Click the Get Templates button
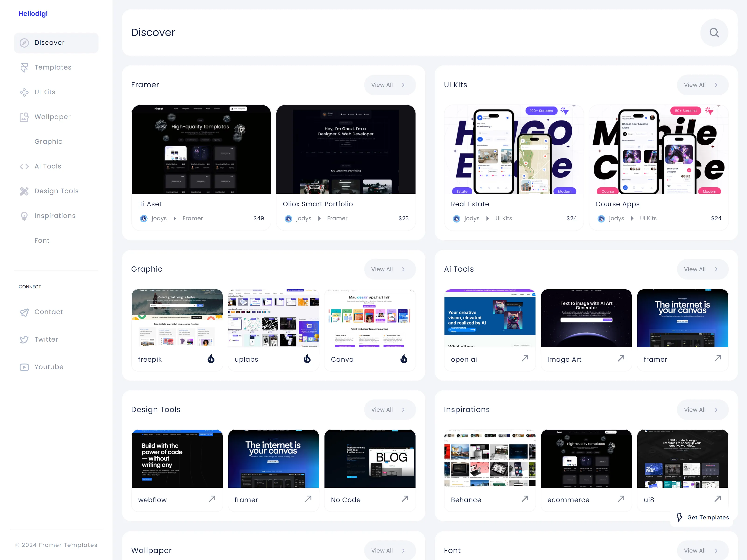Image resolution: width=747 pixels, height=560 pixels. 702,518
